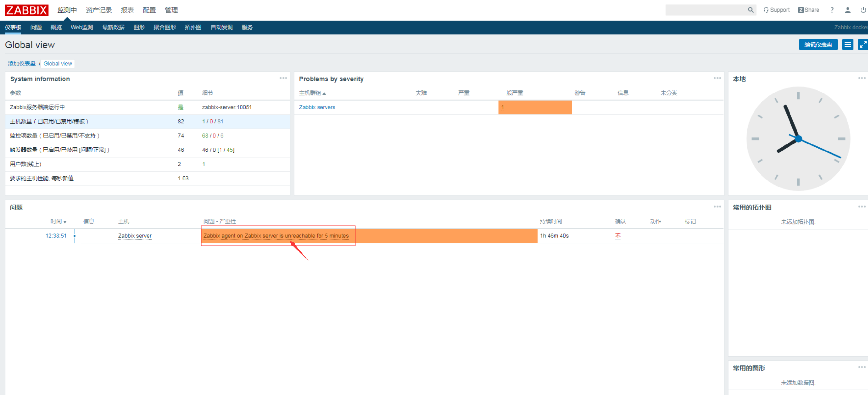Acknowledge the problem via the 不 link
Screen dimensions: 868x395
[x=618, y=236]
